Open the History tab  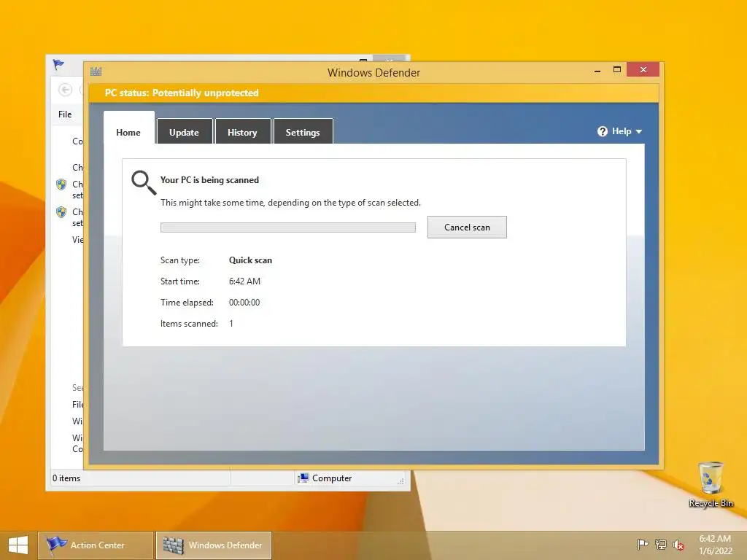(242, 133)
